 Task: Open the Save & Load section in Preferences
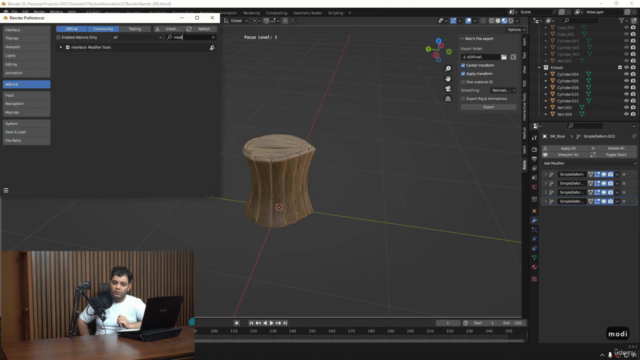coord(27,132)
